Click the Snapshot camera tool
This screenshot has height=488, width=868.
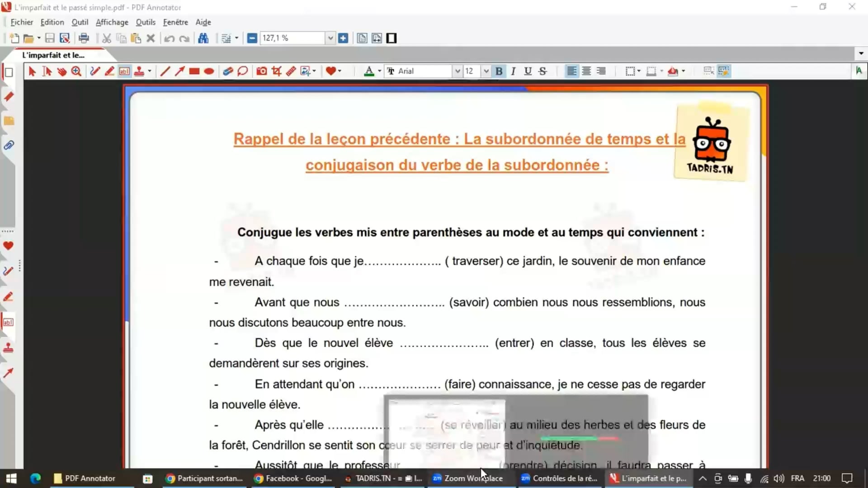tap(261, 71)
